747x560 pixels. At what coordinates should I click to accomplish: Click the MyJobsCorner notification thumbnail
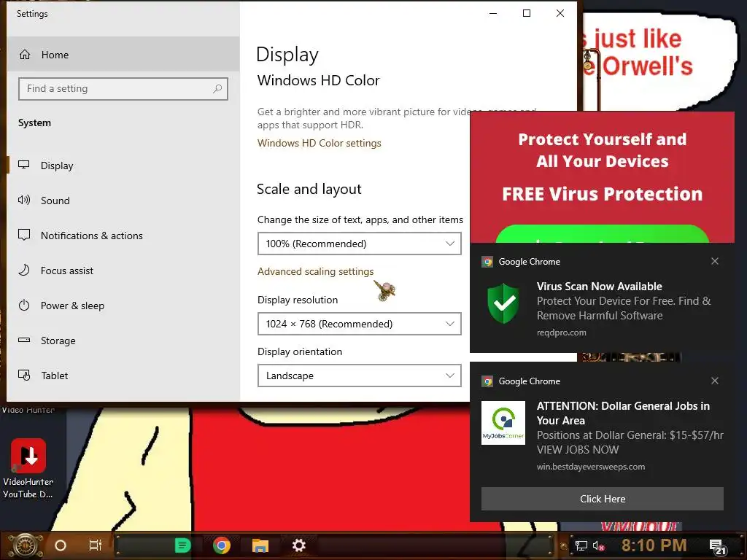click(503, 423)
